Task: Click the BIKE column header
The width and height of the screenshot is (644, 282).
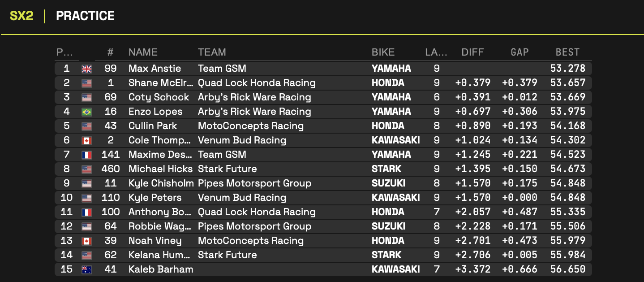Action: tap(383, 52)
